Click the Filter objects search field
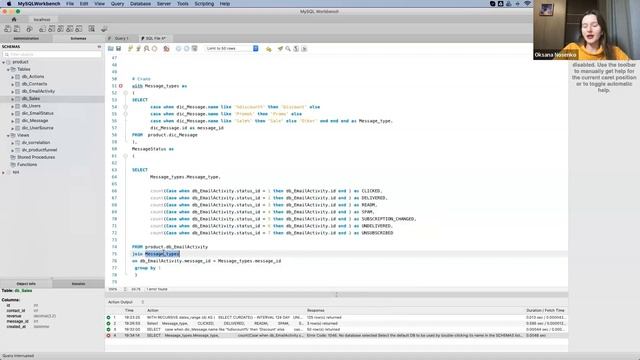Screen dimensions: 640x360 tap(52, 54)
